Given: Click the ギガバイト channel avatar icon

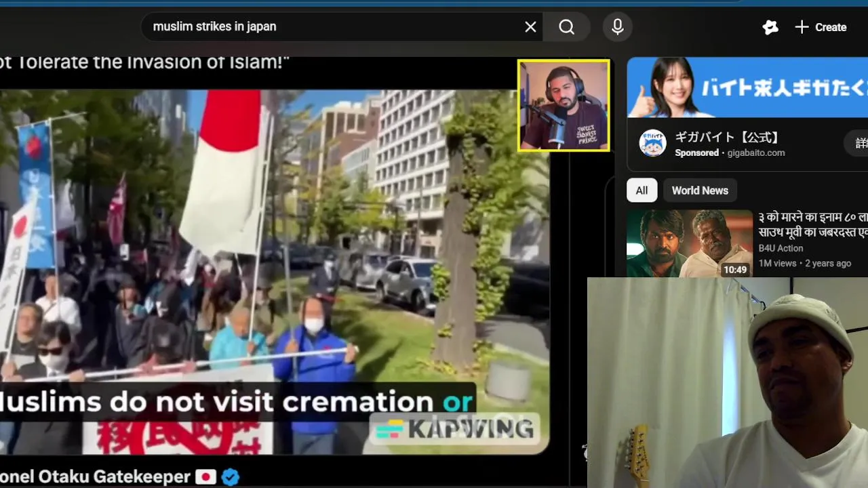Looking at the screenshot, I should [652, 143].
